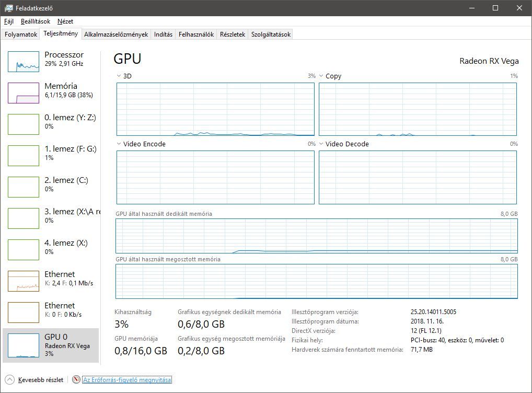Select the first Ethernet graph thumbnail
This screenshot has height=393, width=532.
click(24, 281)
